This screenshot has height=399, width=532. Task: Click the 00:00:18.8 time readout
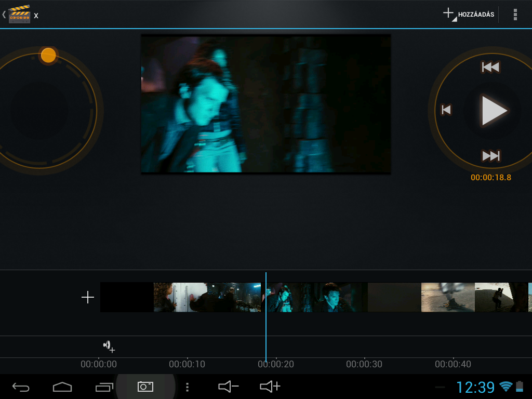[490, 178]
